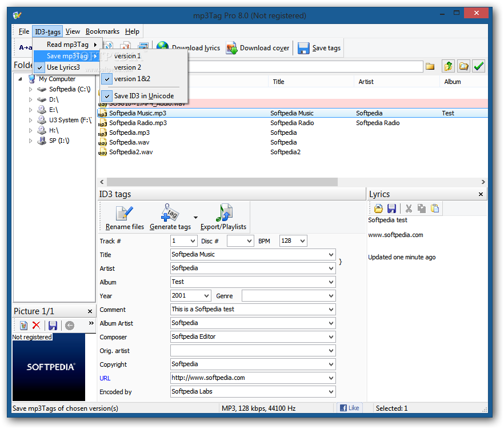This screenshot has height=429, width=504.
Task: Click the Rename files icon
Action: point(124,214)
